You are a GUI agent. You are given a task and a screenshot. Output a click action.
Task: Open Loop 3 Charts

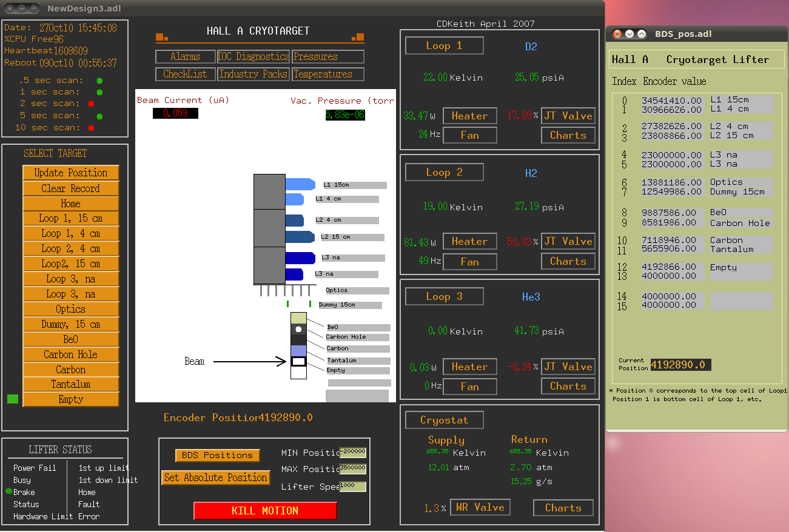[x=568, y=386]
